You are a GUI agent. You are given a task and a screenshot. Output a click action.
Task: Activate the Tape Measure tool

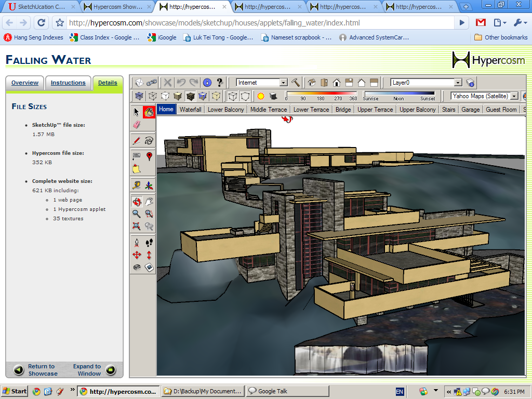[137, 184]
